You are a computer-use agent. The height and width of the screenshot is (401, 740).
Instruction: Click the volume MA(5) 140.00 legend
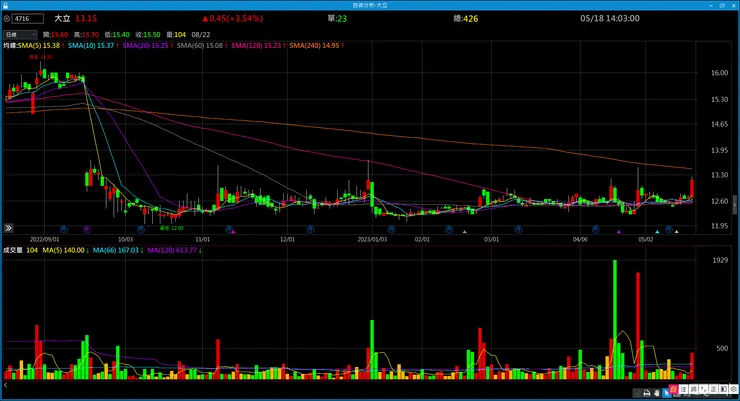coord(66,251)
